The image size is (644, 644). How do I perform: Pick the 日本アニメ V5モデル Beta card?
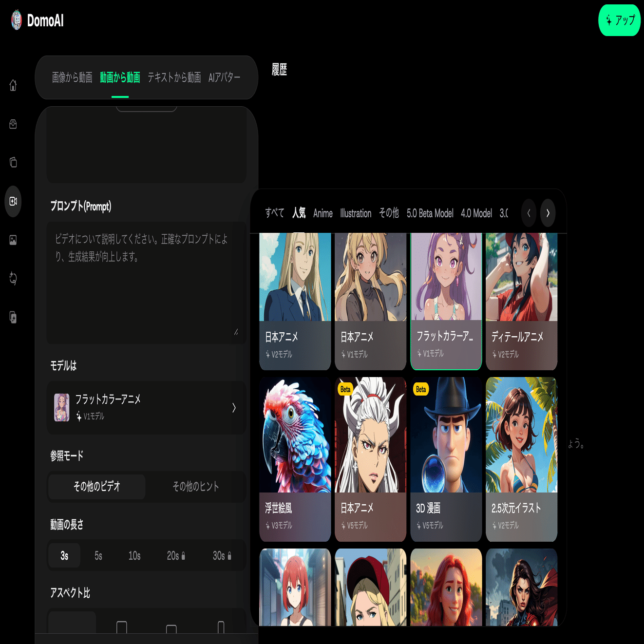tap(371, 459)
